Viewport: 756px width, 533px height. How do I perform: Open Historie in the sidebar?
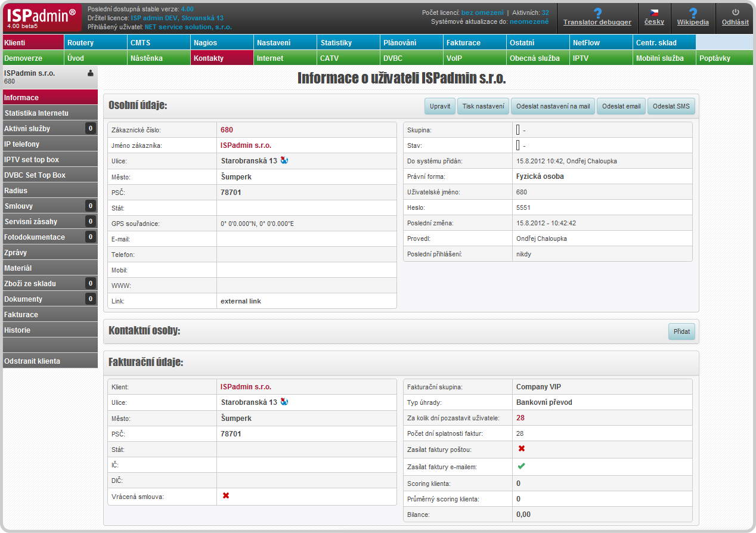[50, 330]
